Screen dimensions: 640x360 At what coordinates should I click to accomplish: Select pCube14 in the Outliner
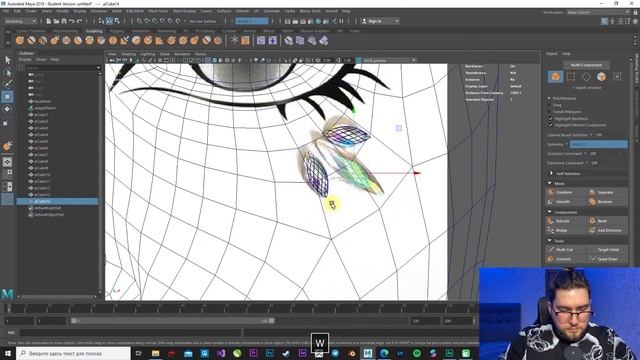pos(57,201)
